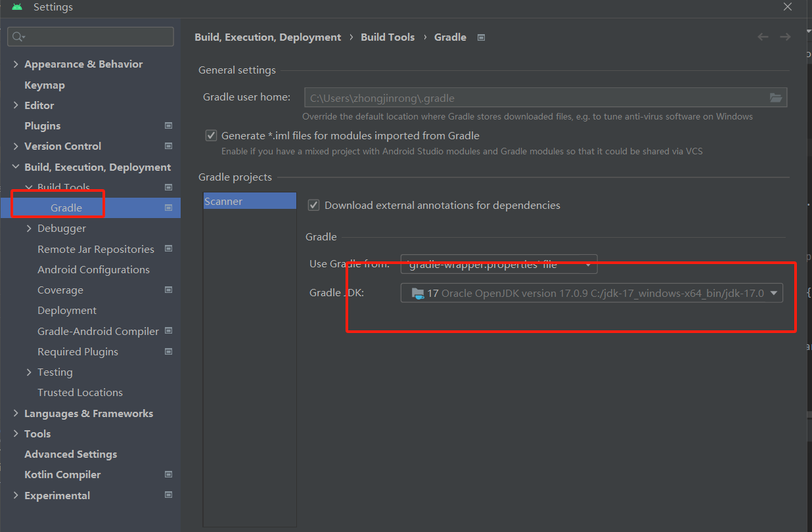Image resolution: width=812 pixels, height=532 pixels.
Task: Click the forward navigation arrow
Action: point(785,37)
